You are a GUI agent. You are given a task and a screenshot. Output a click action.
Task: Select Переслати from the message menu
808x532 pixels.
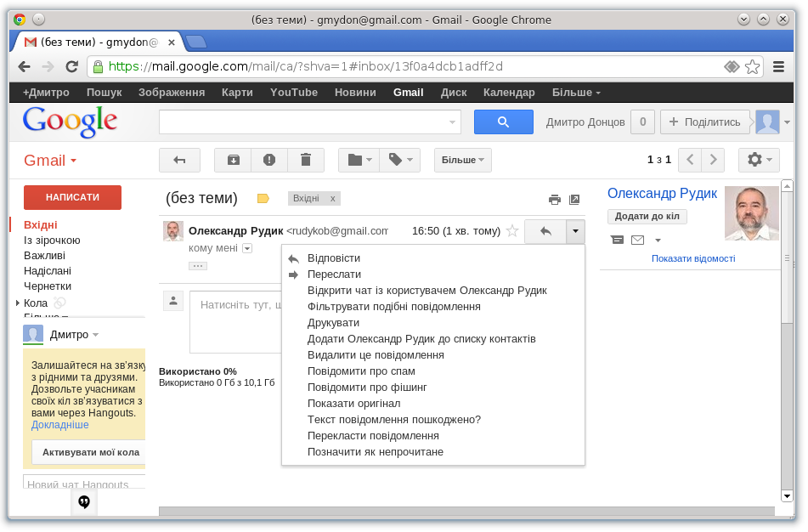(334, 274)
